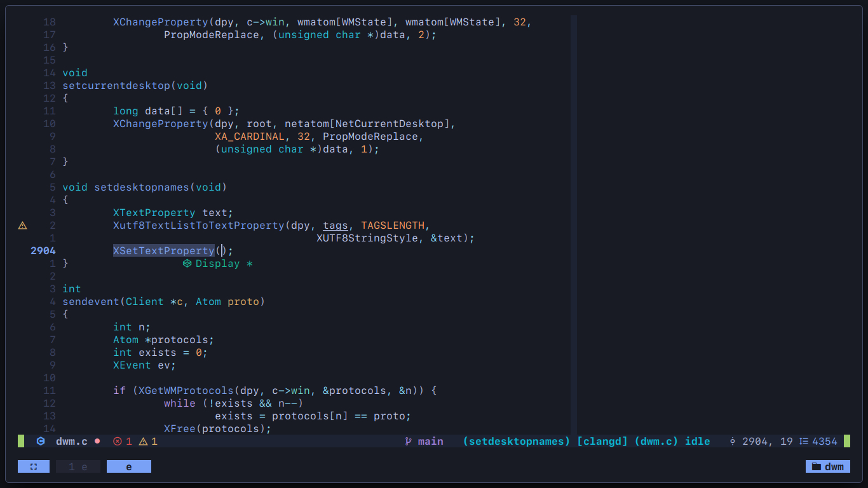
Task: Click the Display pointer completion suggestion icon
Action: click(x=187, y=263)
